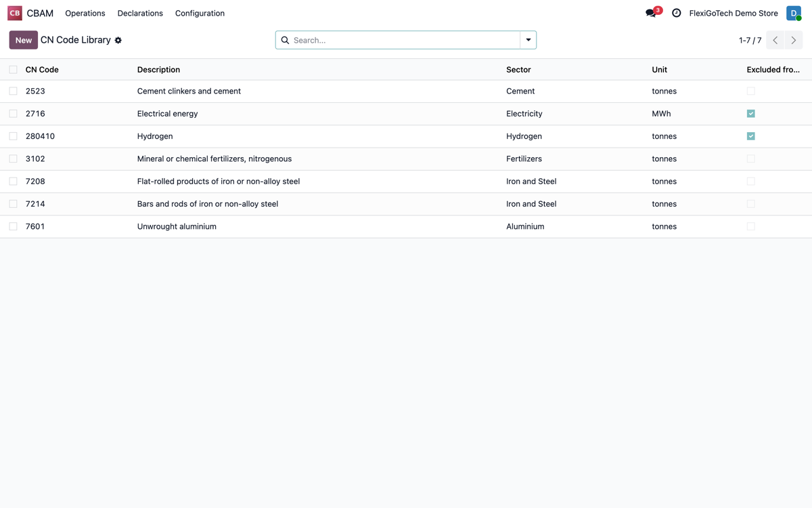Toggle the Excluded checkbox for the 3102 fertilizers row
The image size is (812, 508).
pyautogui.click(x=751, y=158)
